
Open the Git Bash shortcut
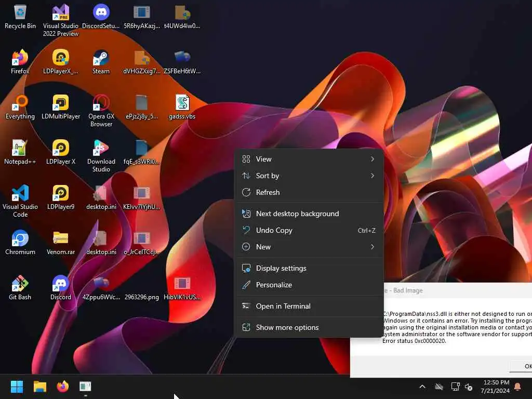[x=20, y=288]
